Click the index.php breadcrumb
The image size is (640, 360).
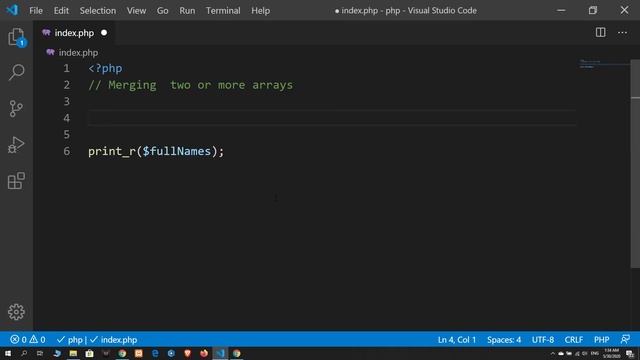pyautogui.click(x=78, y=53)
